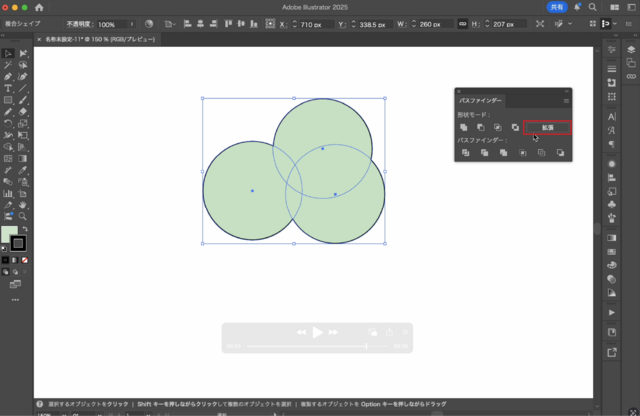This screenshot has width=640, height=416.
Task: Select the Pencil tool
Action: 8,112
